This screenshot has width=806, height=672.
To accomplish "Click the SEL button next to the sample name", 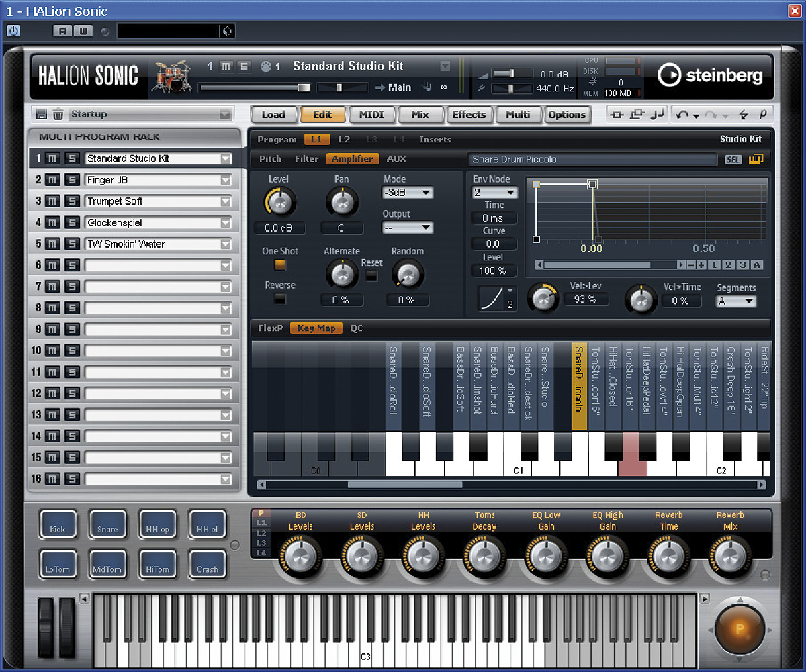I will tap(733, 160).
